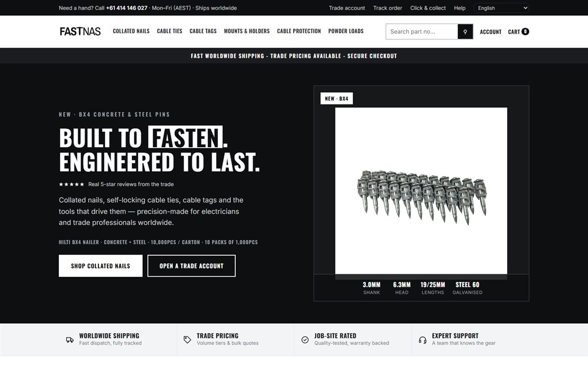Image resolution: width=588 pixels, height=368 pixels.
Task: Click 'Fast dispatch, fully tracked' text
Action: pos(110,343)
